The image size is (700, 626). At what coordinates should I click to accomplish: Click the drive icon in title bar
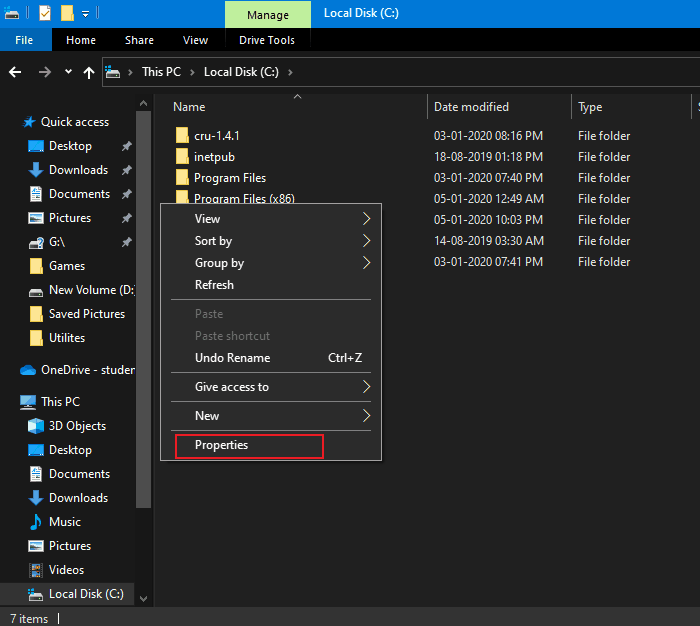pyautogui.click(x=11, y=13)
